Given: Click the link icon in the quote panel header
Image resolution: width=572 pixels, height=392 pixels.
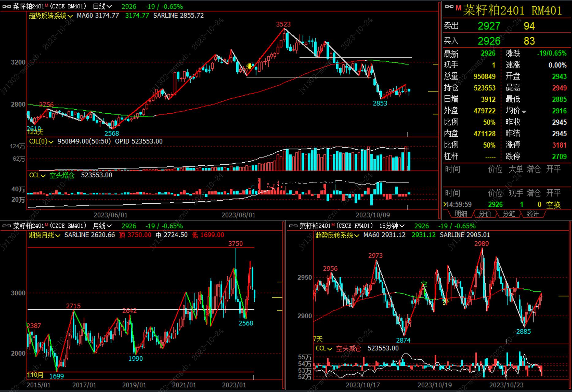Looking at the screenshot, I should pyautogui.click(x=449, y=7).
